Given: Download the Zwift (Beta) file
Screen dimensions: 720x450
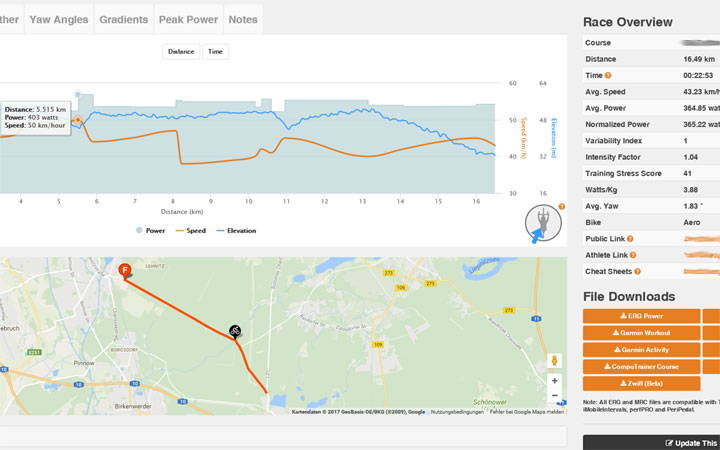Looking at the screenshot, I should pyautogui.click(x=641, y=384).
